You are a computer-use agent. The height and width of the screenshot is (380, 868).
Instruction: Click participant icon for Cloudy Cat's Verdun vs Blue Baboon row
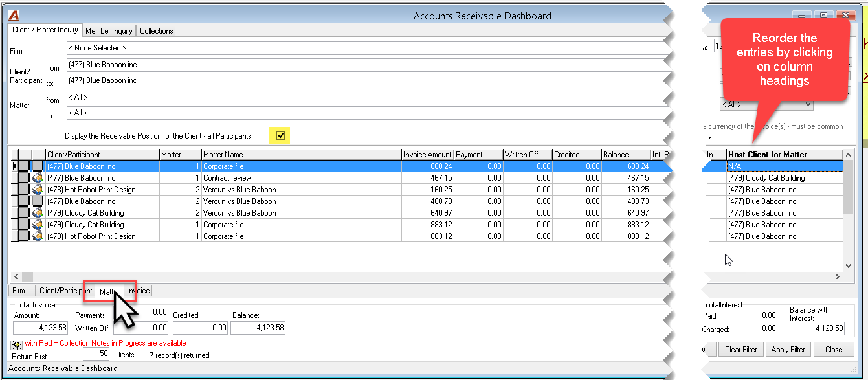point(38,213)
